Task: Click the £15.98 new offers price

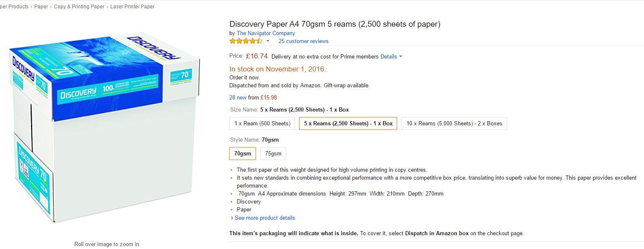Action: [268, 97]
